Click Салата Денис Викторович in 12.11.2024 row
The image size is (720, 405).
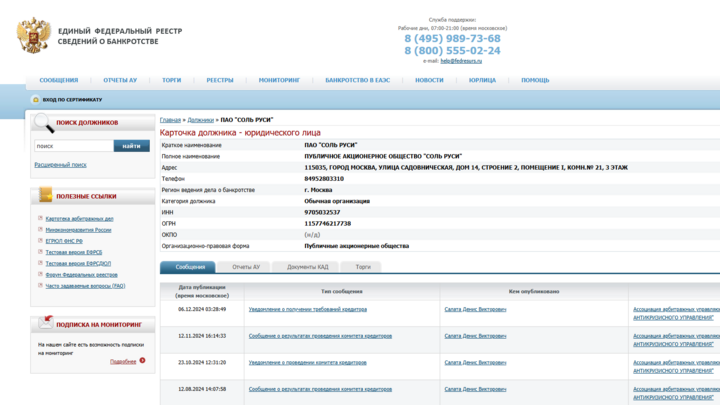(475, 336)
